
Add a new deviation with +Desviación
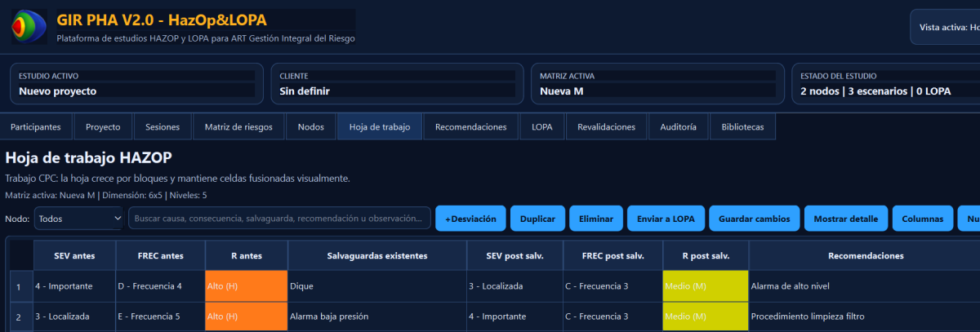[470, 219]
